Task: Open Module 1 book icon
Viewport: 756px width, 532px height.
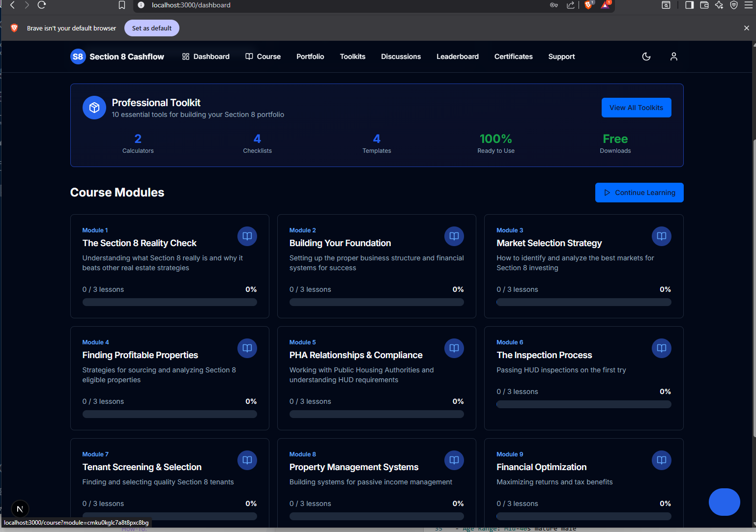Action: pyautogui.click(x=247, y=236)
